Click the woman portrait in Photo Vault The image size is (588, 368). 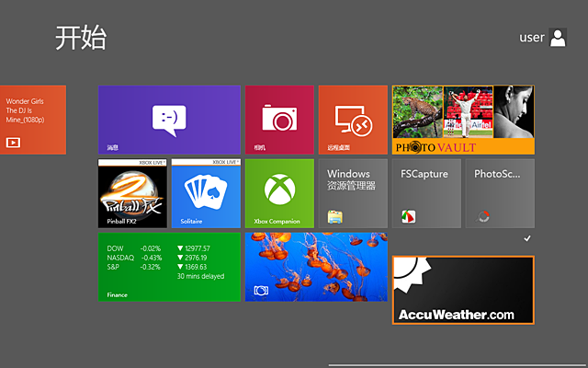coord(514,112)
